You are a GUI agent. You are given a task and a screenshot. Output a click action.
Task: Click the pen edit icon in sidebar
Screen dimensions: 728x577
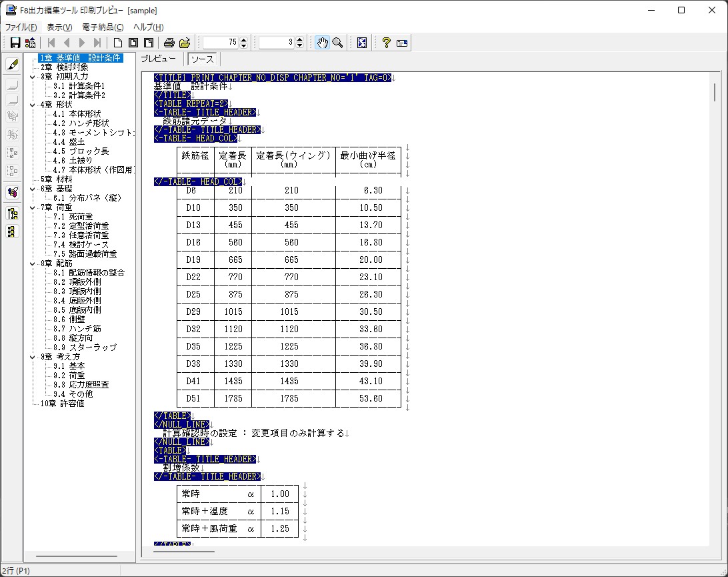point(13,65)
